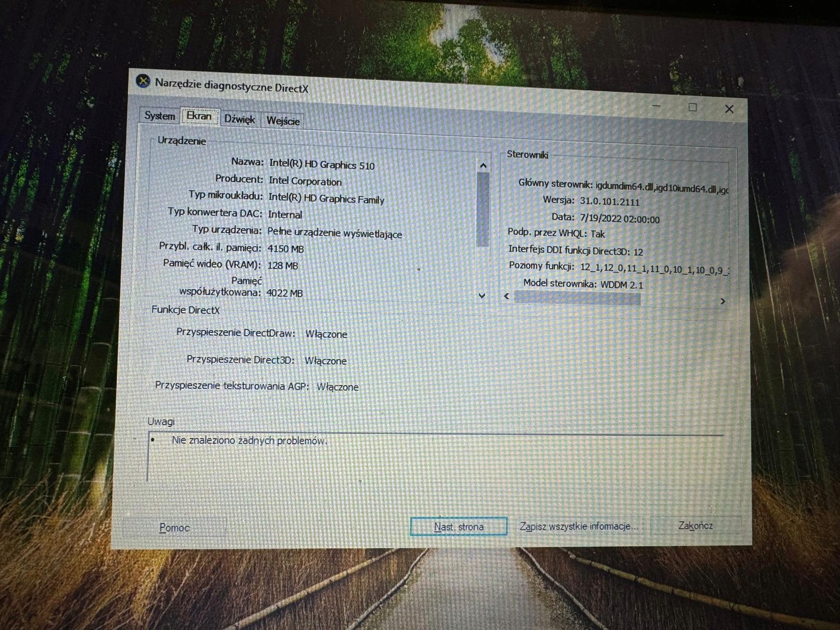Screen dimensions: 840x630
Task: Open the Dźwięk tab
Action: 239,119
